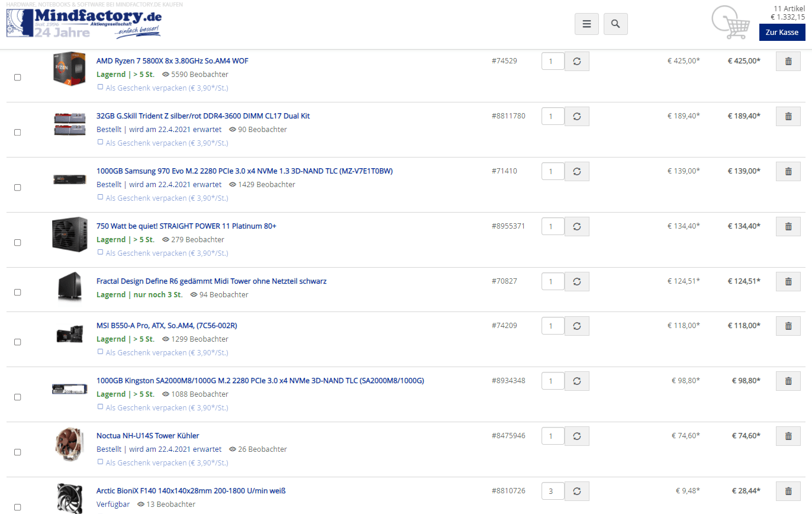Click the AMD Ryzen 7 product thumbnail
Screen dimensions: 812x514
pyautogui.click(x=70, y=69)
